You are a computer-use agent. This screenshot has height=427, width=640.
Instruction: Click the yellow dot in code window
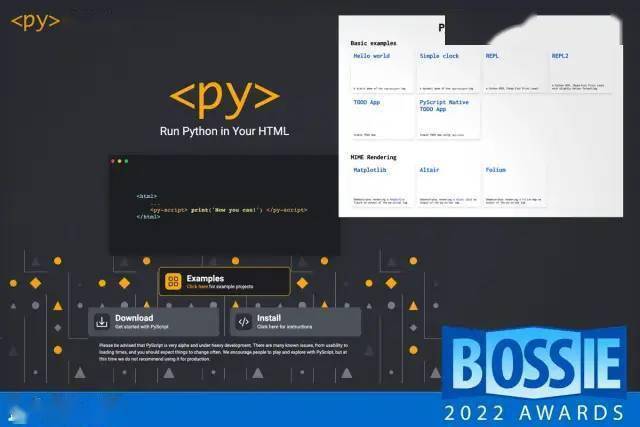point(120,161)
